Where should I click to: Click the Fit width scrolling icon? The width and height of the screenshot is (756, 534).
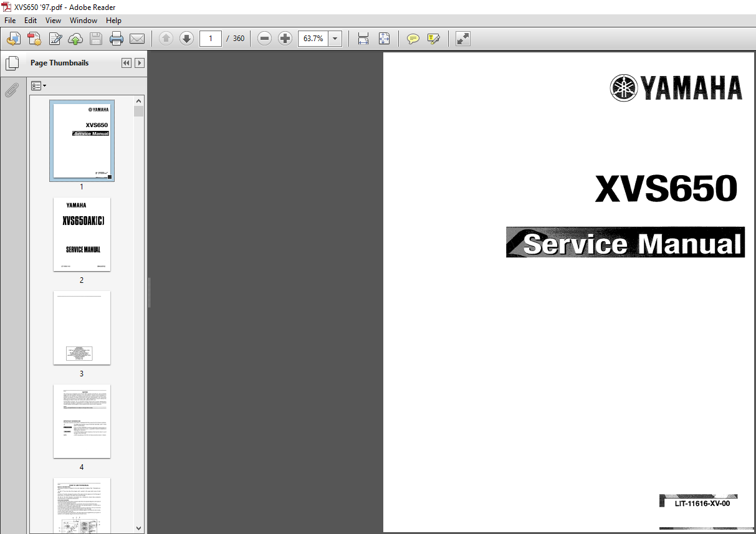(x=363, y=39)
